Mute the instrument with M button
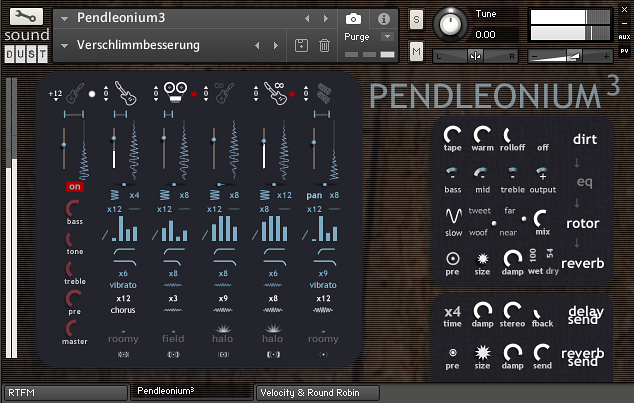Image resolution: width=634 pixels, height=403 pixels. click(416, 52)
